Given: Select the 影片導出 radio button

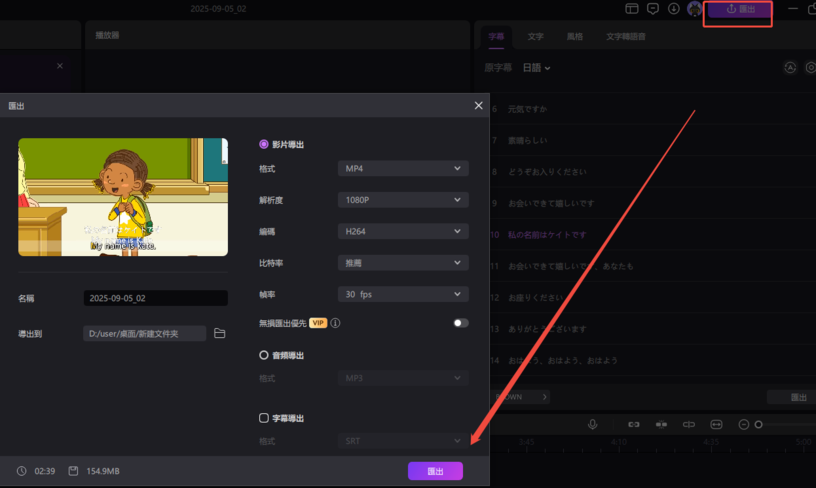Looking at the screenshot, I should (264, 145).
